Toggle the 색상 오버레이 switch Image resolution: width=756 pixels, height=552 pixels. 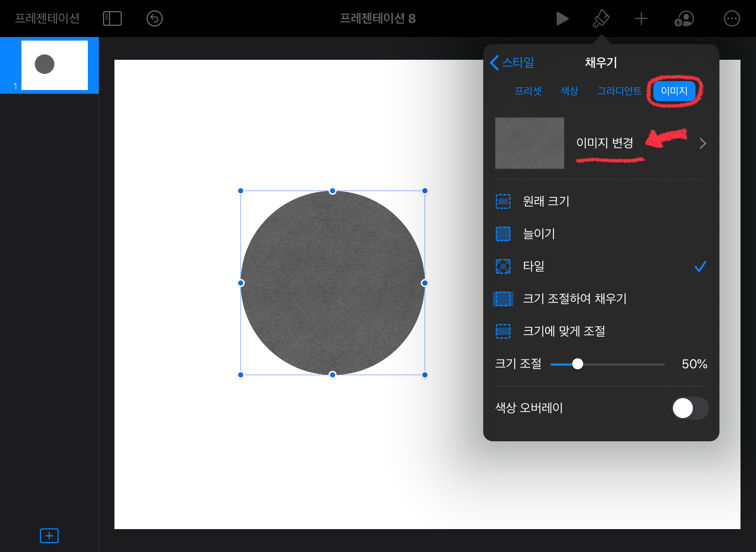pyautogui.click(x=690, y=408)
